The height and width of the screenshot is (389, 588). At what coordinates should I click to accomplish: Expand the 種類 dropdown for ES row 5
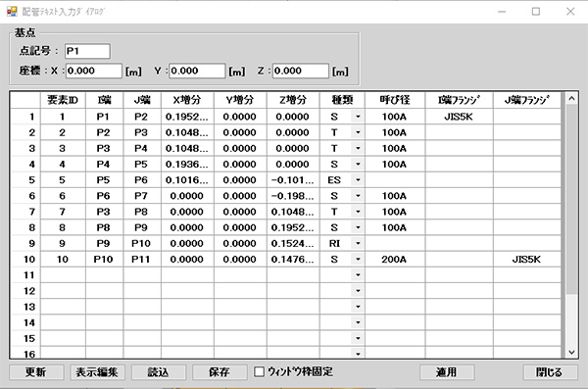358,180
